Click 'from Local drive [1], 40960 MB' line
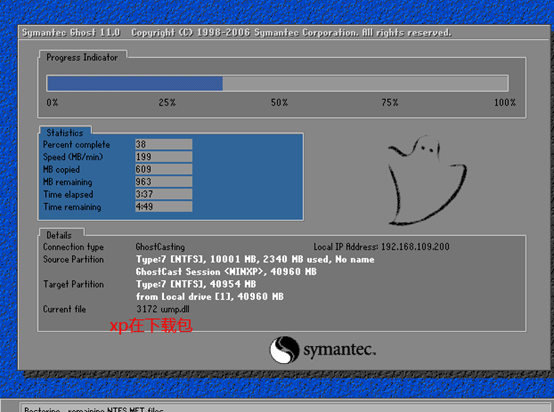The width and height of the screenshot is (554, 412). pyautogui.click(x=210, y=296)
